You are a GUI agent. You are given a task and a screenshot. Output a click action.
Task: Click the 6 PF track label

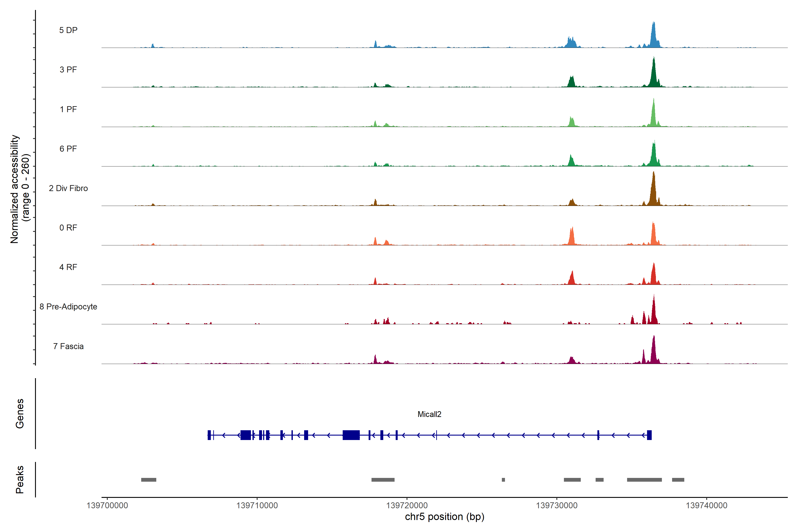[68, 149]
